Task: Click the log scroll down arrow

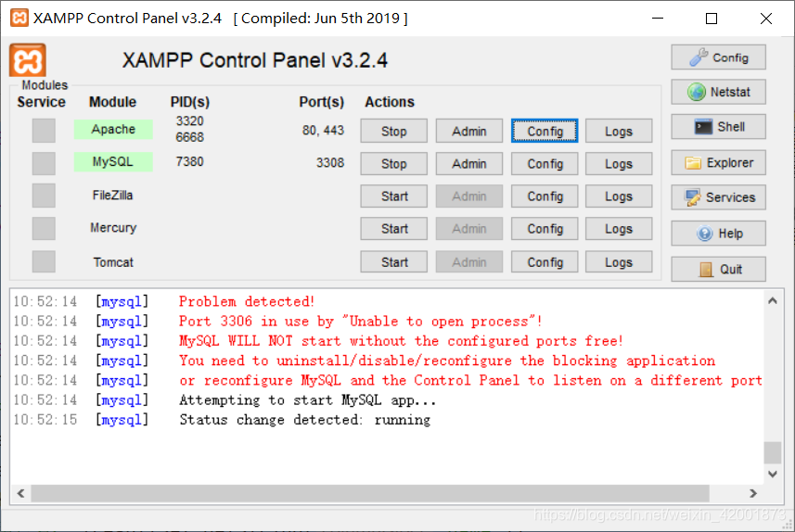Action: coord(772,475)
